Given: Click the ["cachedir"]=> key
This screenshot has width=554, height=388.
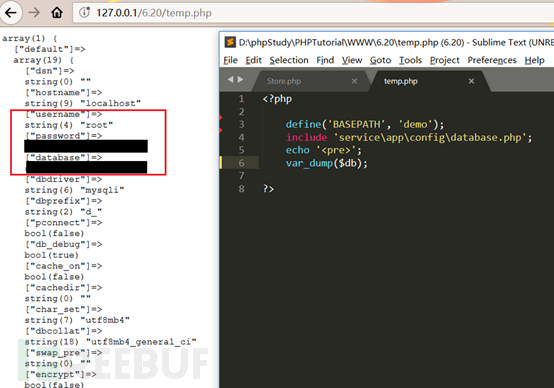Looking at the screenshot, I should coord(64,288).
